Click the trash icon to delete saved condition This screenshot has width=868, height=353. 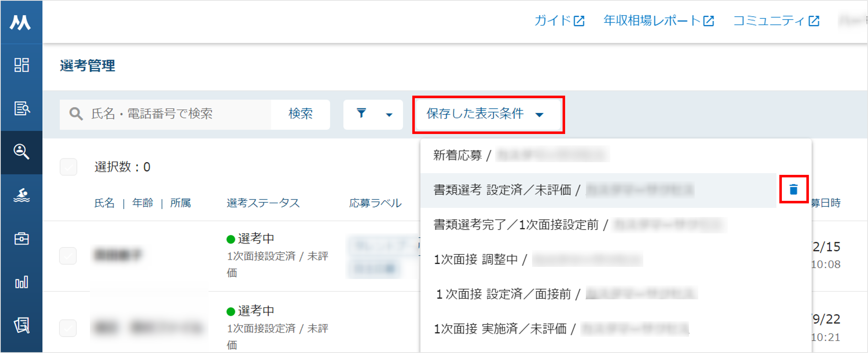point(793,189)
